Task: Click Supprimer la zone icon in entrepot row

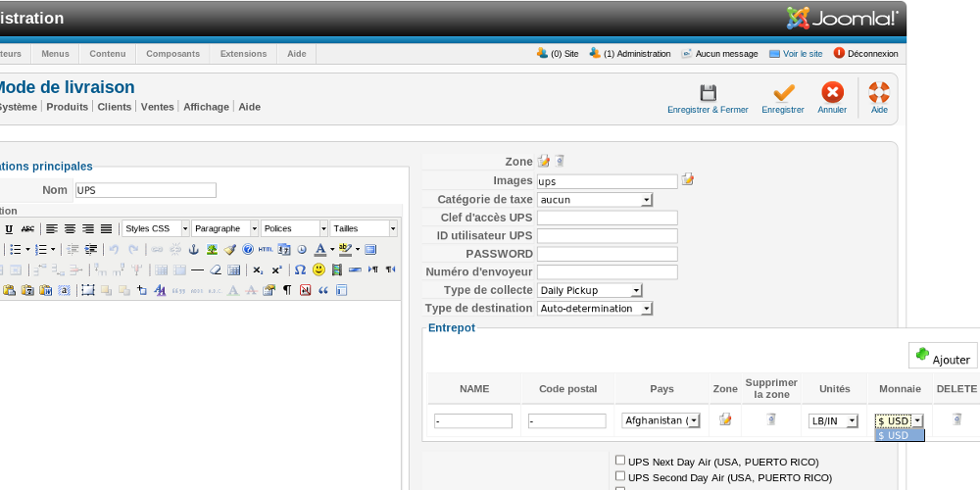Action: [771, 419]
